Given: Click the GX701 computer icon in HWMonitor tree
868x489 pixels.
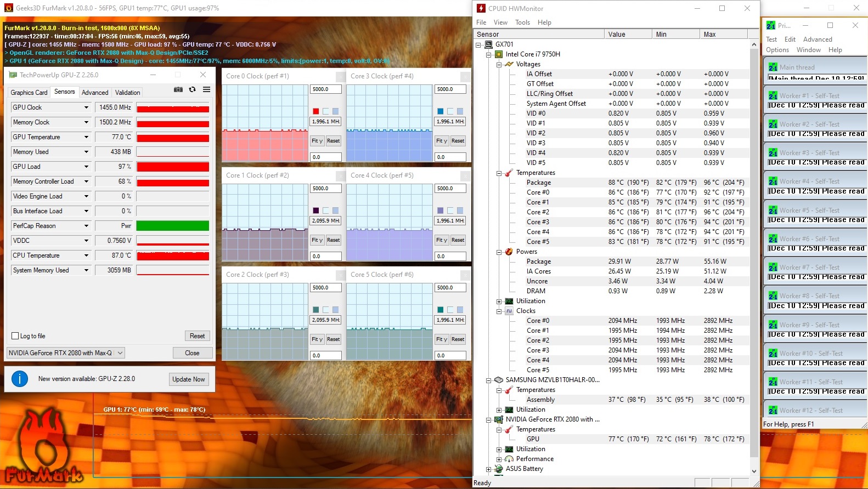Looking at the screenshot, I should (488, 44).
